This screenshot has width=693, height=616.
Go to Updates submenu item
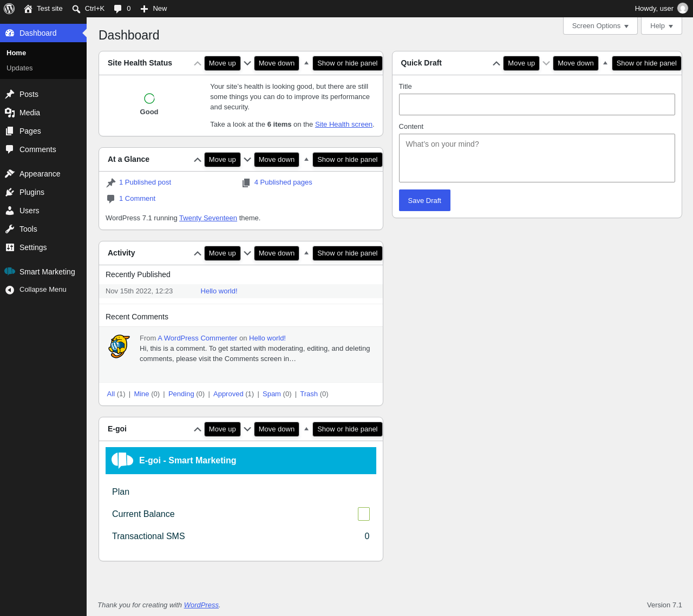click(x=19, y=68)
